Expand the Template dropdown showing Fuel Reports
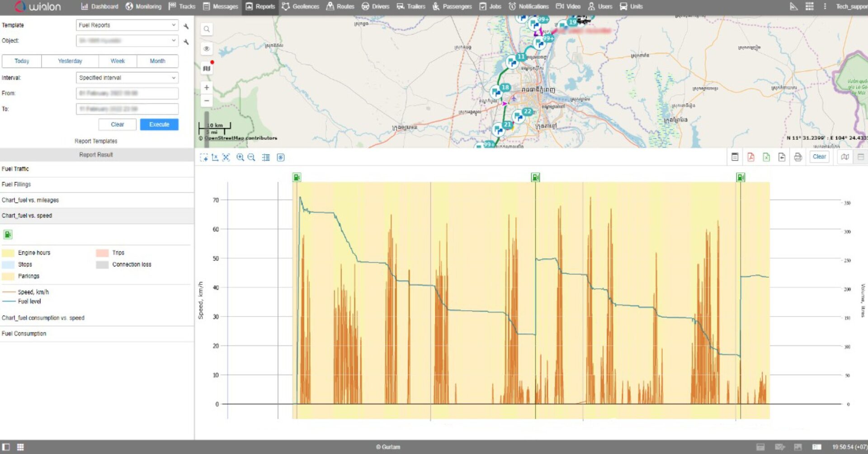 (x=127, y=25)
